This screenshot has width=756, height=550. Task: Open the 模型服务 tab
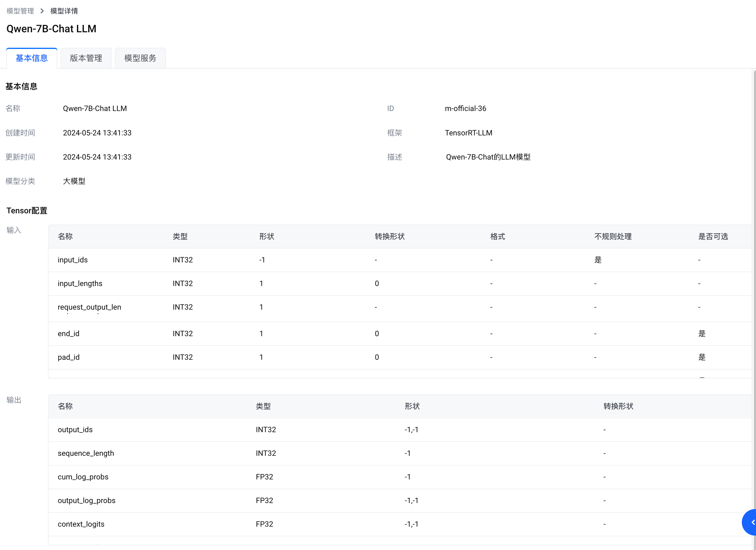(140, 58)
